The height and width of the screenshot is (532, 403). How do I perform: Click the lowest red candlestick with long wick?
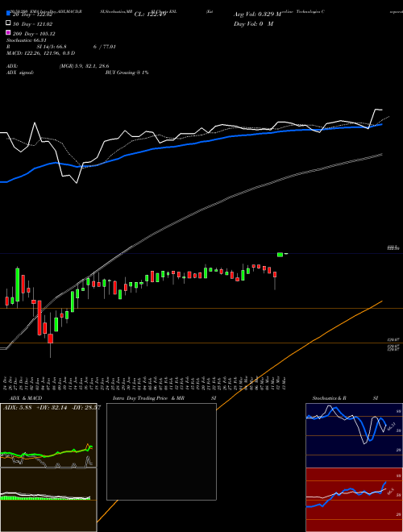pyautogui.click(x=50, y=339)
